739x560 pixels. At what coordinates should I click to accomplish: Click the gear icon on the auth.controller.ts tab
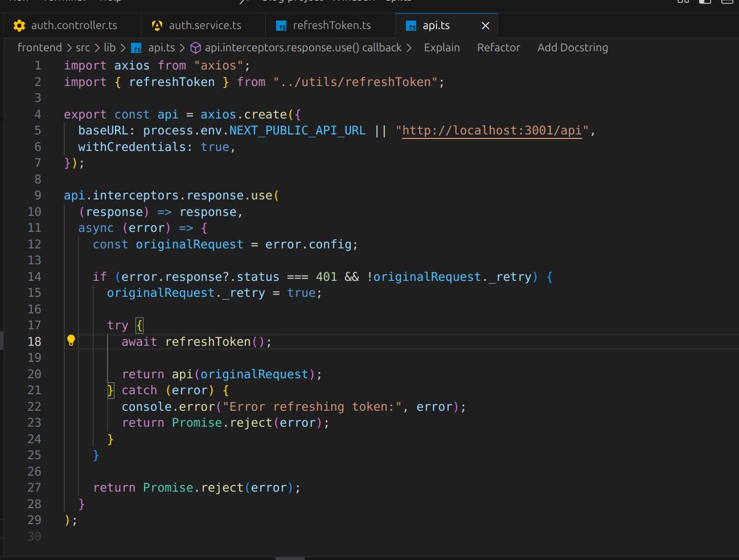click(x=19, y=25)
